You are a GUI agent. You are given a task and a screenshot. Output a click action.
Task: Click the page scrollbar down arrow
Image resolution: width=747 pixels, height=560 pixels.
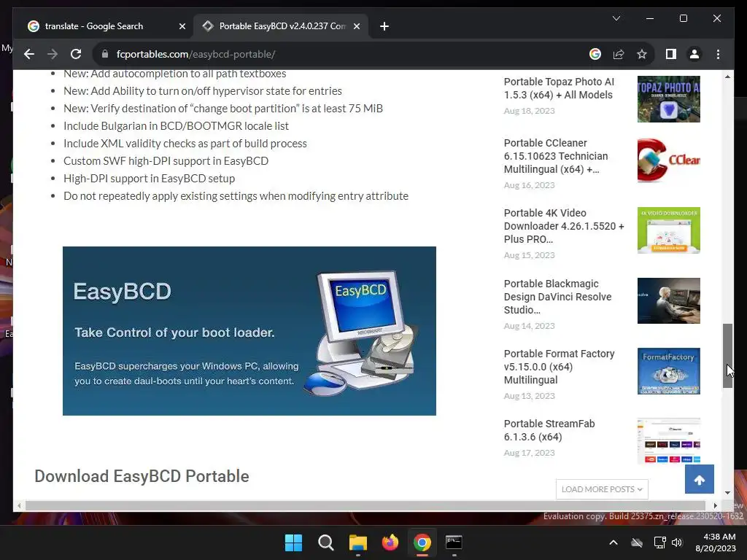coord(727,493)
